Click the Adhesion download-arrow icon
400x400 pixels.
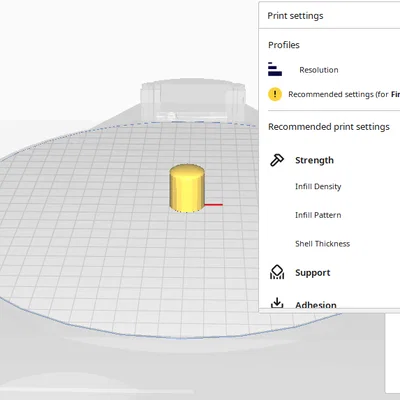click(x=277, y=303)
